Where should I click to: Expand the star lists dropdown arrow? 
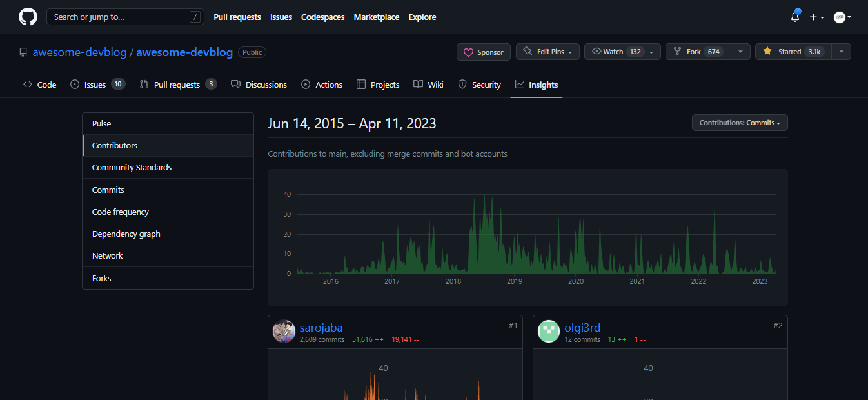[842, 52]
